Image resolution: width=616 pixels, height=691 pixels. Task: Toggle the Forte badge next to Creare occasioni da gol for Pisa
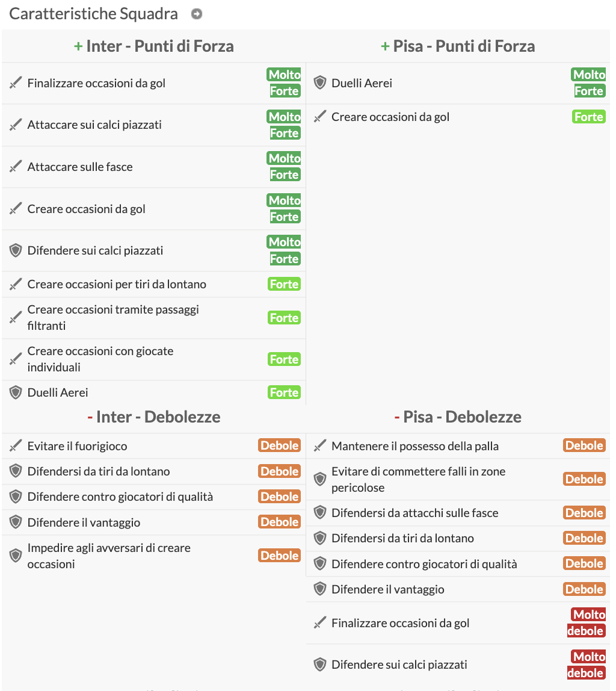pos(588,116)
